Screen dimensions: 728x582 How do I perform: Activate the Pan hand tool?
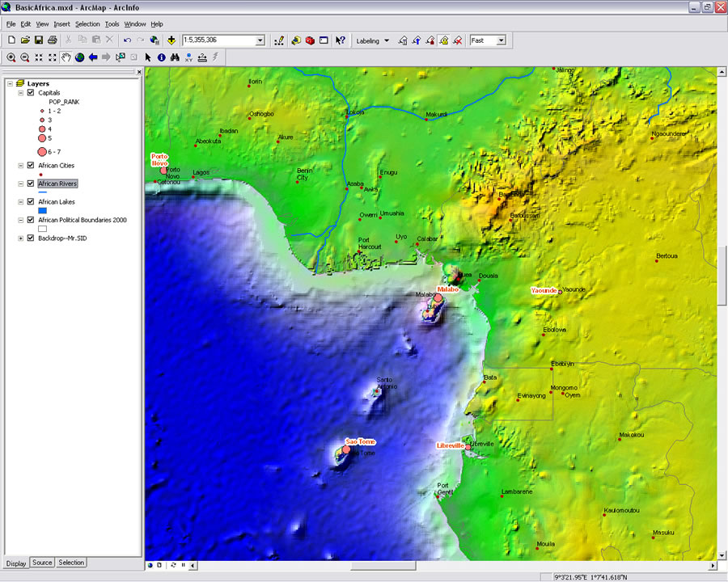(66, 57)
